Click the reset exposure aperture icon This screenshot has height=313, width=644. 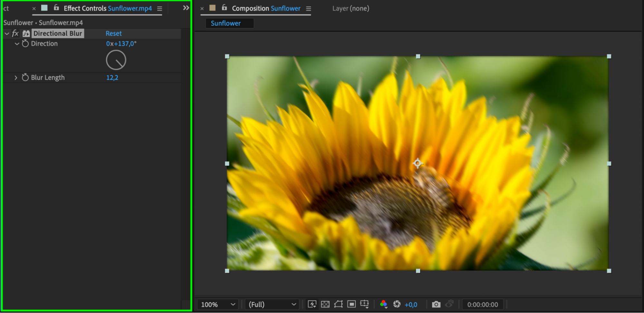tap(397, 304)
